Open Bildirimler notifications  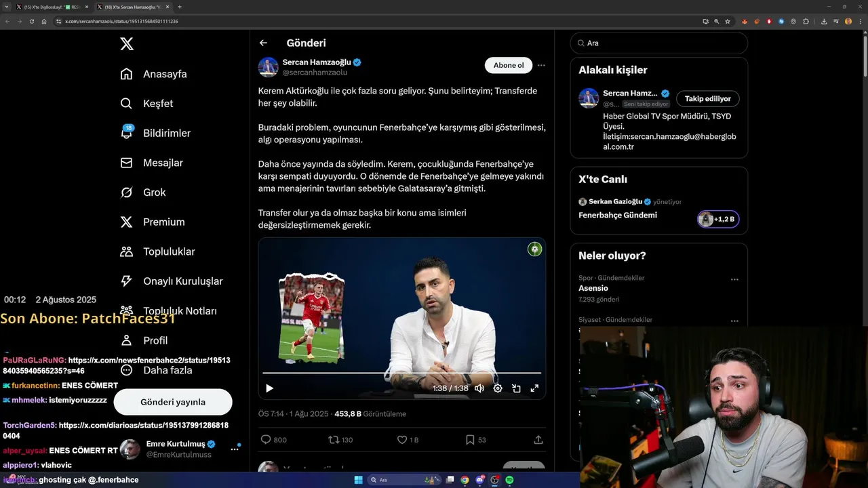[155, 133]
